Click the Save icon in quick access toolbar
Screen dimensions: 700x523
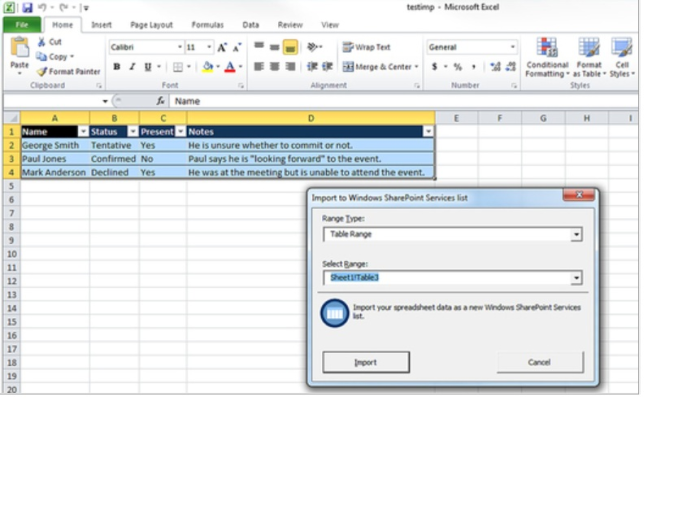pyautogui.click(x=28, y=7)
